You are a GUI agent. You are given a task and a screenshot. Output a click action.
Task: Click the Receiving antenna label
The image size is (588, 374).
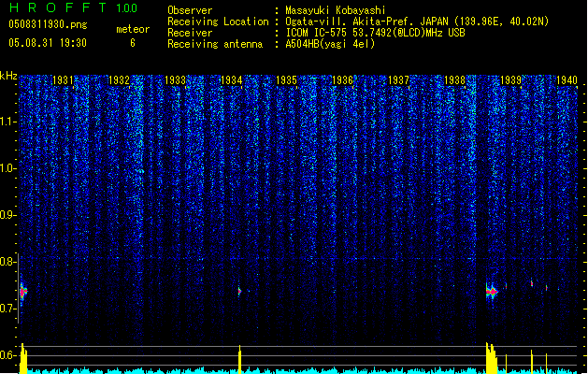[x=215, y=44]
